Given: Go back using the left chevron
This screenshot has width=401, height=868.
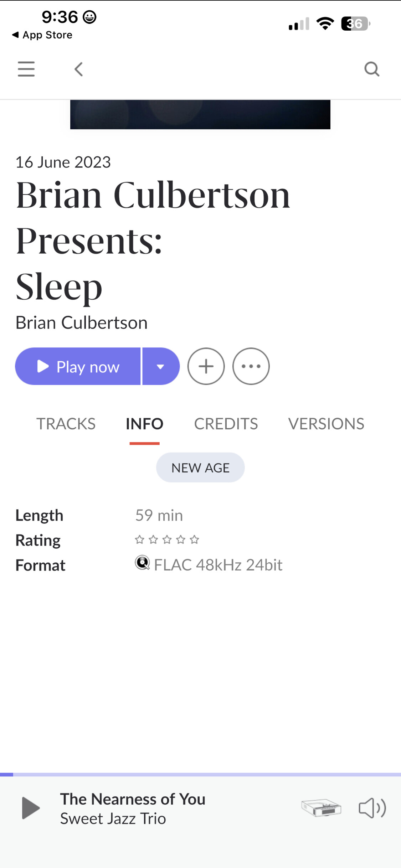Looking at the screenshot, I should (x=79, y=69).
